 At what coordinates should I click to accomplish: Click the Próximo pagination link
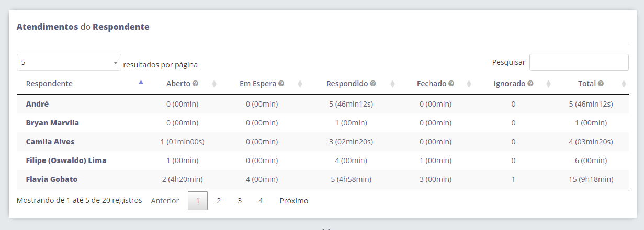pos(294,201)
